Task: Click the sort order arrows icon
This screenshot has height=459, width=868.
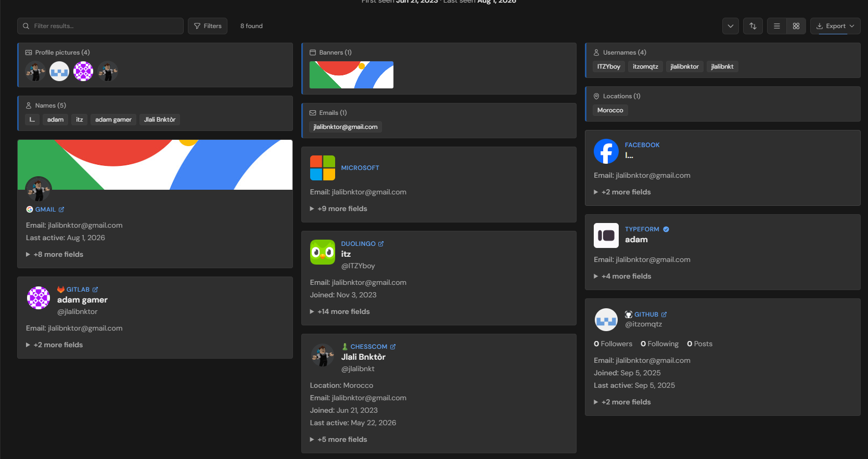Action: (753, 26)
